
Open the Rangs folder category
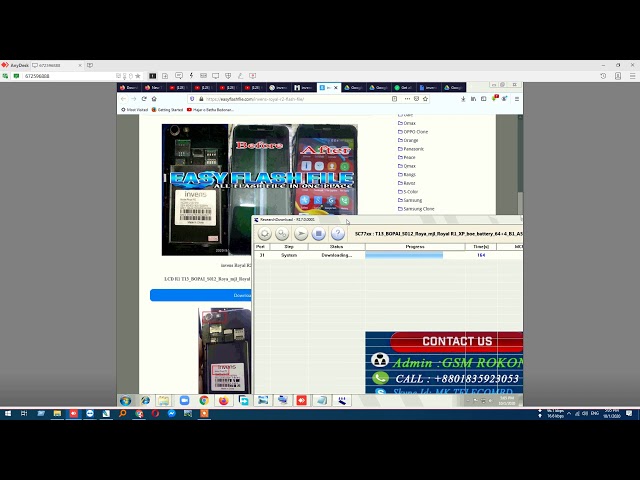tap(407, 175)
